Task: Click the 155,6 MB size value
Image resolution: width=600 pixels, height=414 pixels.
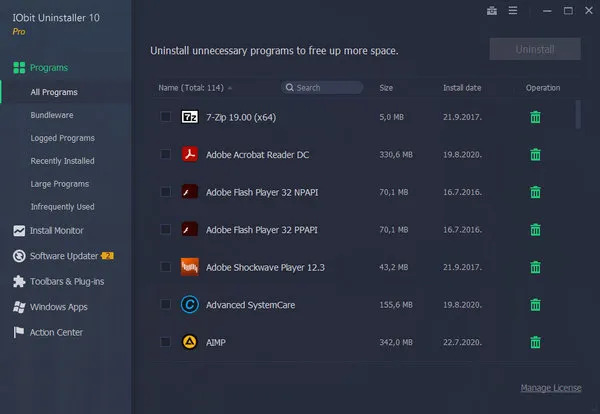Action: (x=396, y=305)
